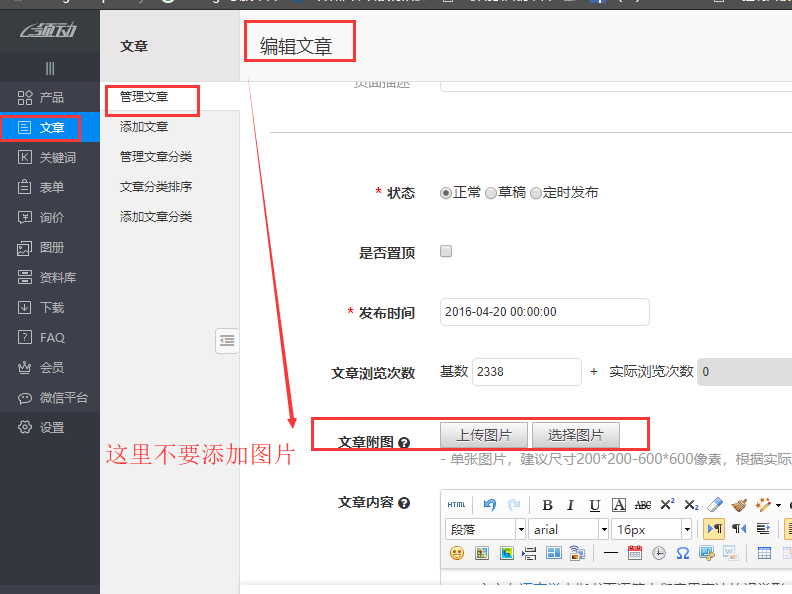Select the 草稿 draft radio button
The height and width of the screenshot is (594, 792).
(x=491, y=193)
